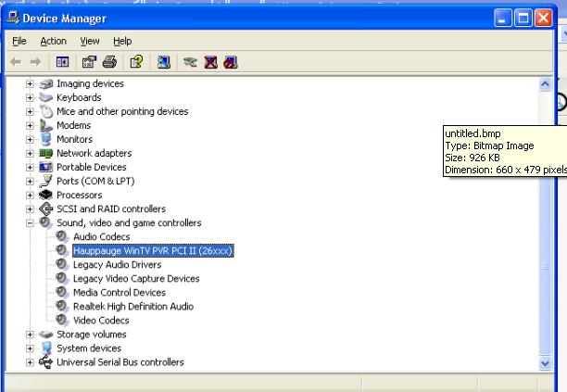Expand Mice and other pointing devices

(30, 112)
